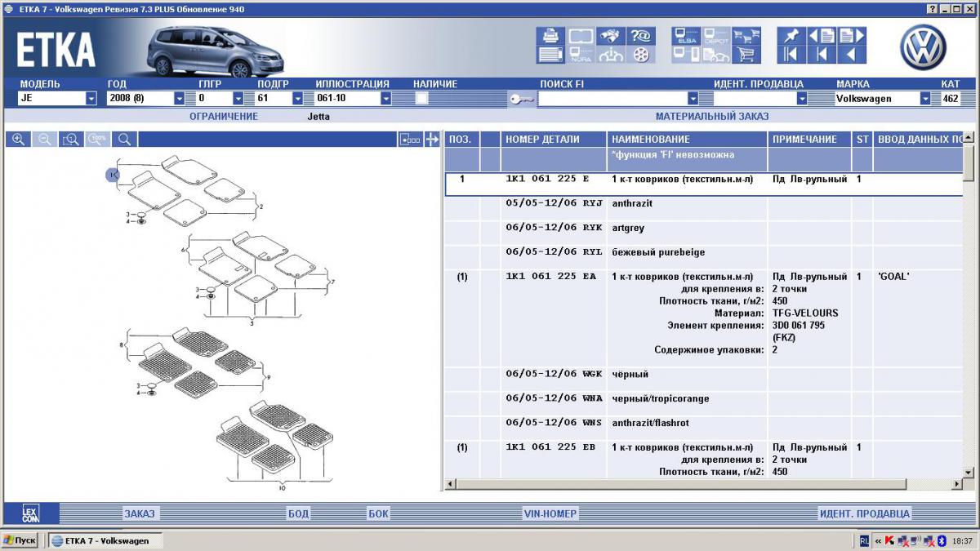The image size is (980, 551).
Task: Click the printer icon in toolbar
Action: coord(550,36)
